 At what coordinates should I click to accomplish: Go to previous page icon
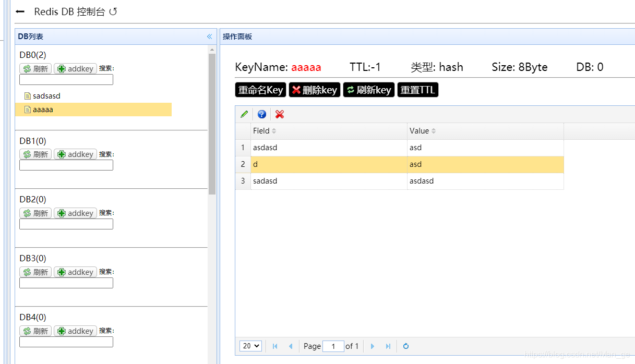(291, 346)
